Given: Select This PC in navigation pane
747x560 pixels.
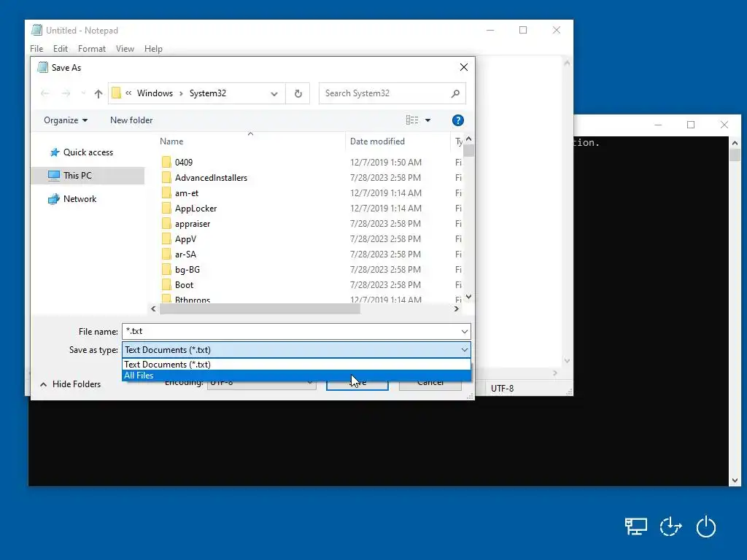Looking at the screenshot, I should [88, 176].
